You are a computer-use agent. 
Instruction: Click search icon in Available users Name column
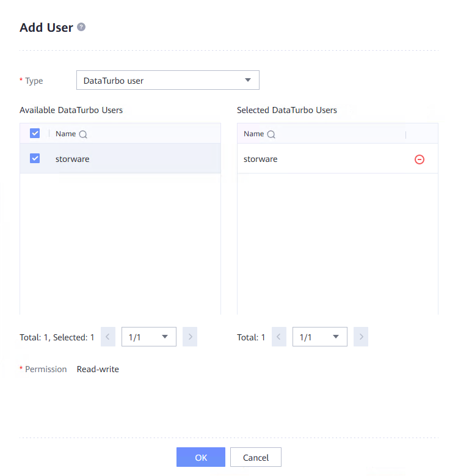[x=83, y=134]
